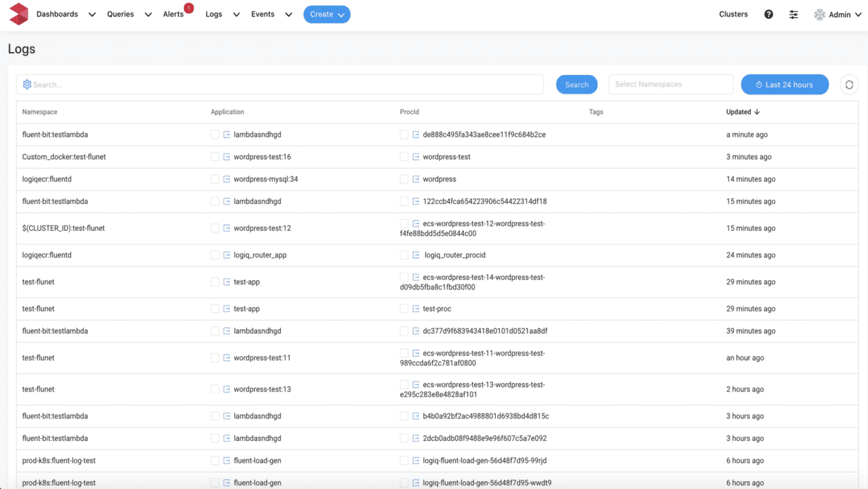Open logs icon for wordpress-test:16 application
The image size is (868, 489).
227,157
